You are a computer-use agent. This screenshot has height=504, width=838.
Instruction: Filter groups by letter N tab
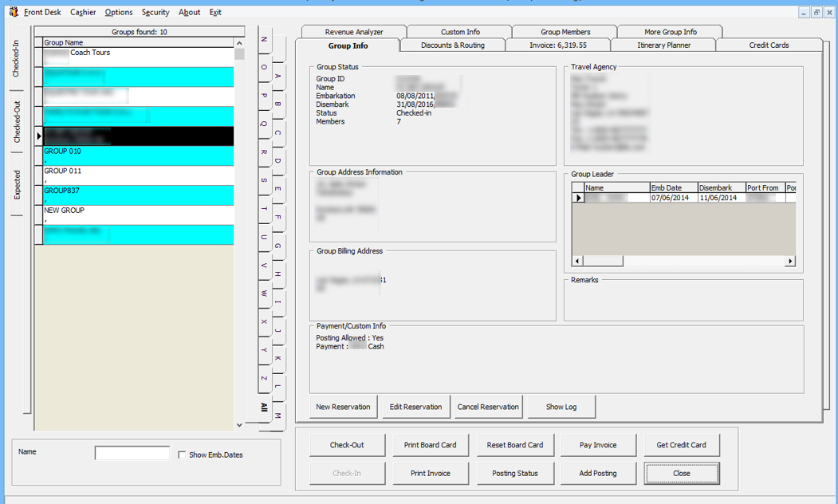[264, 40]
